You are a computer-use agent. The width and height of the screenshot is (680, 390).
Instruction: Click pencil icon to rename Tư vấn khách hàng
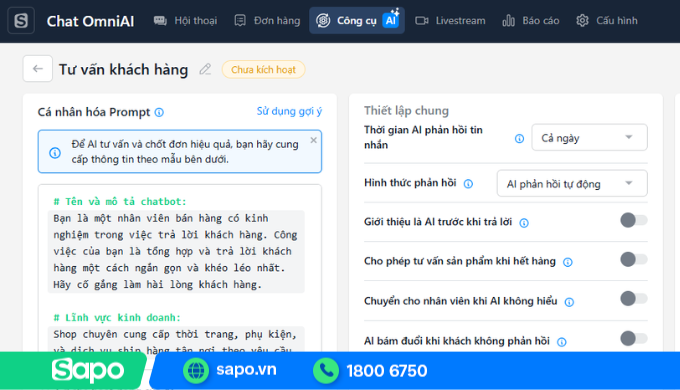tap(205, 69)
